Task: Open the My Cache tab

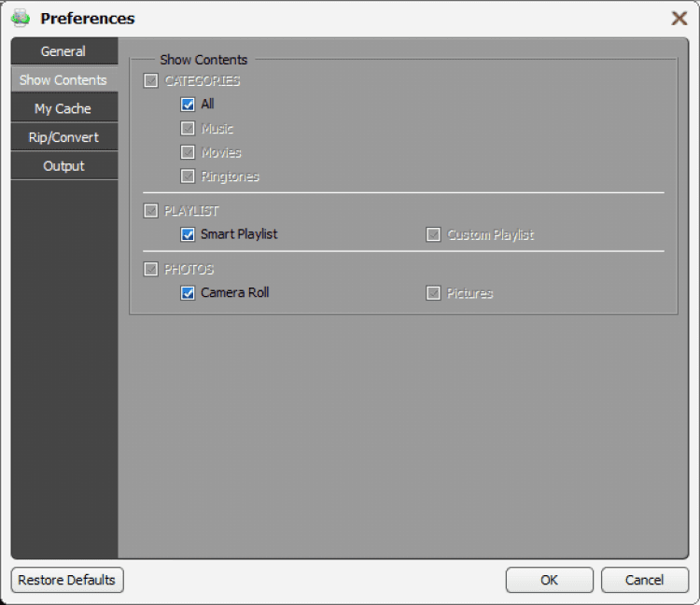Action: (x=63, y=109)
